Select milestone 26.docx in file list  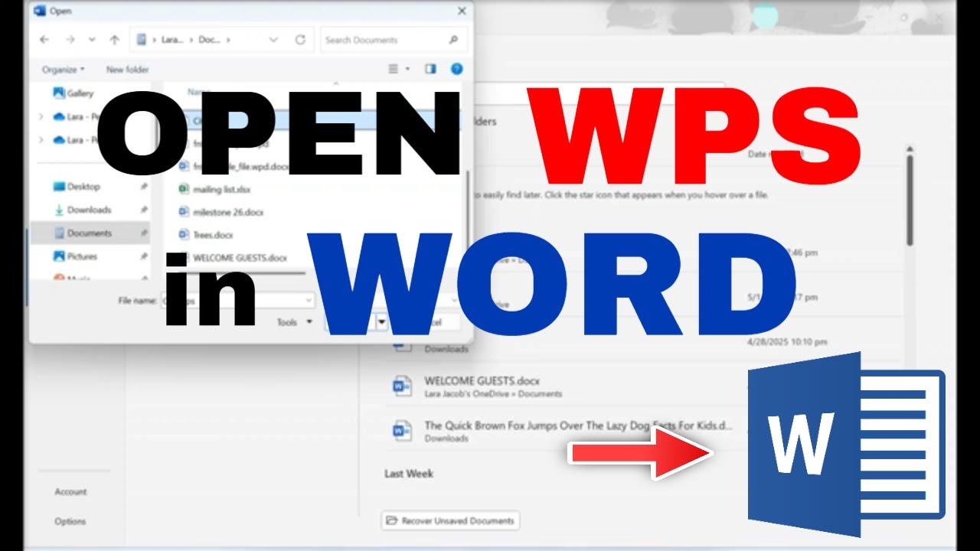pos(230,212)
